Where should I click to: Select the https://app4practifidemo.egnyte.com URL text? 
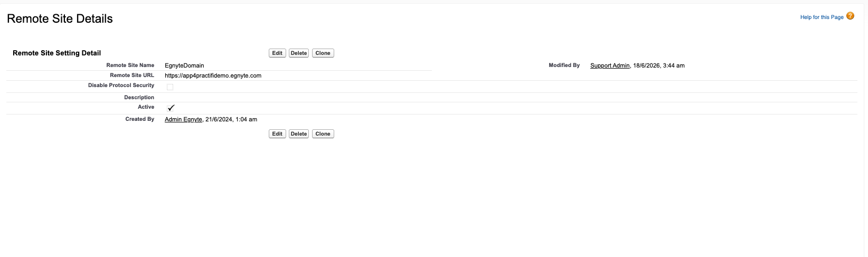coord(213,75)
